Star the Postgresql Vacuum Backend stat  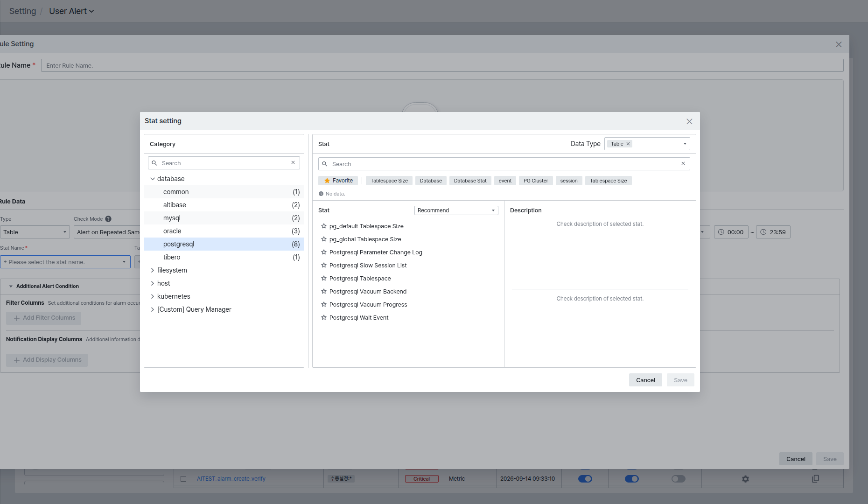(324, 291)
